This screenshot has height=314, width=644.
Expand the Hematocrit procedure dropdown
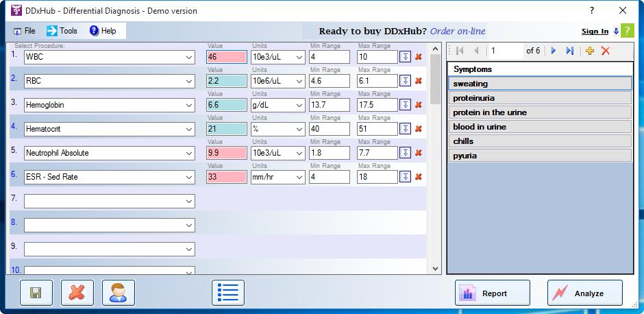click(x=189, y=129)
